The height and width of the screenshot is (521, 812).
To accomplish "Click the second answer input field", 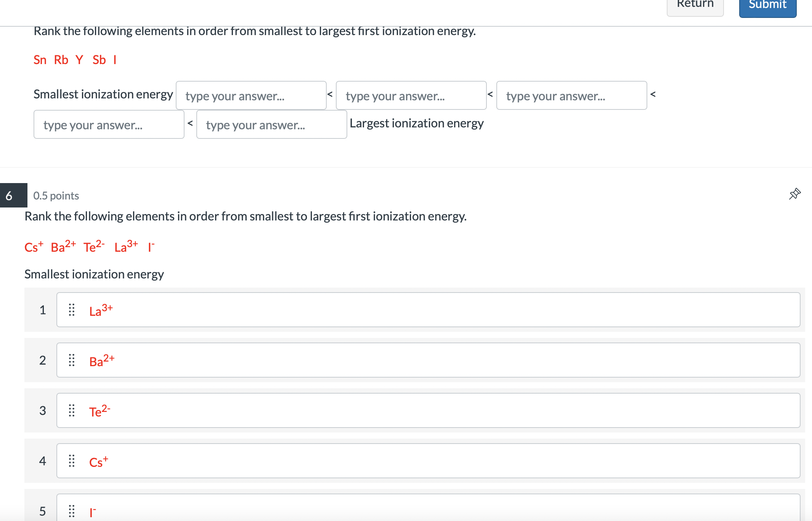I will click(x=411, y=95).
